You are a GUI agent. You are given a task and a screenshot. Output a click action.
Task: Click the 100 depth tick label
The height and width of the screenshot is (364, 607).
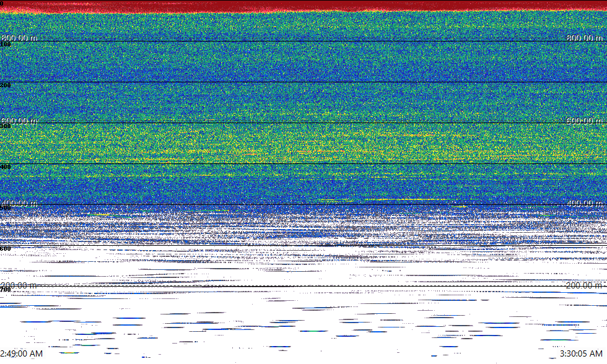point(6,45)
